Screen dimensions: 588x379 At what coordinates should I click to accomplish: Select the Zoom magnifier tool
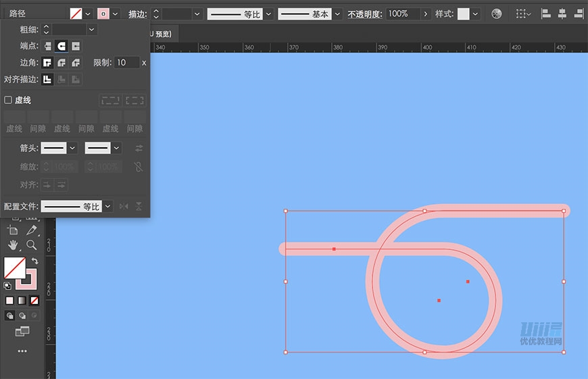point(31,245)
